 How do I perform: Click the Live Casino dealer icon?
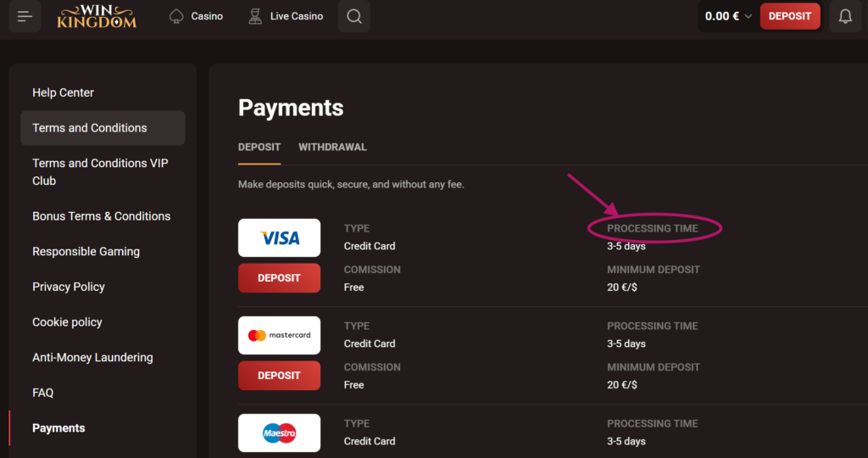pyautogui.click(x=255, y=17)
